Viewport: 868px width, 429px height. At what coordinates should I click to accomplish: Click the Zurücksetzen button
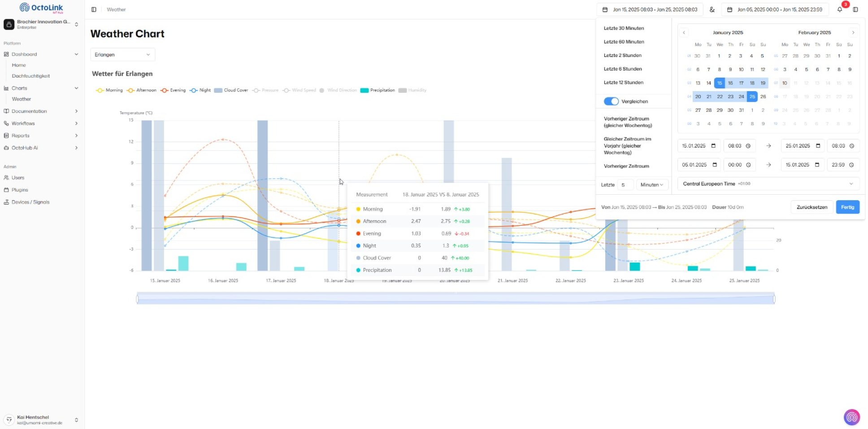[812, 207]
